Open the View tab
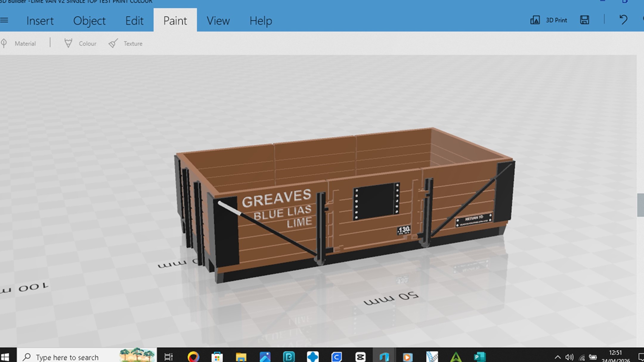Screen dimensions: 644x362 point(218,21)
